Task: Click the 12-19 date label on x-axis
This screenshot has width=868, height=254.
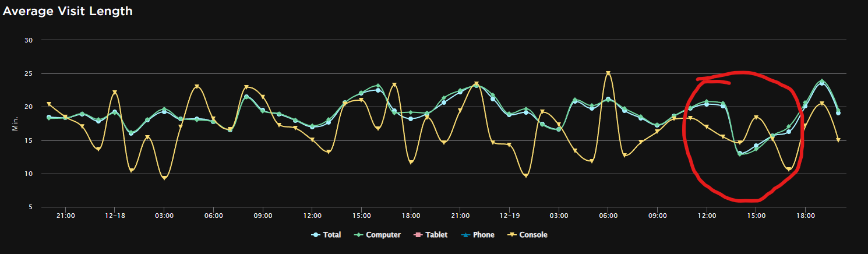Action: pyautogui.click(x=510, y=216)
